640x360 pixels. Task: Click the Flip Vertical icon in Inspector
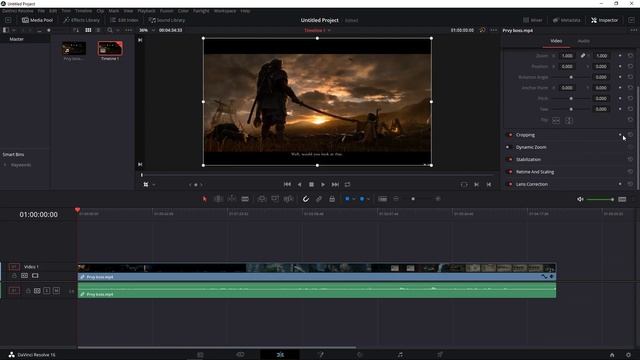[569, 120]
